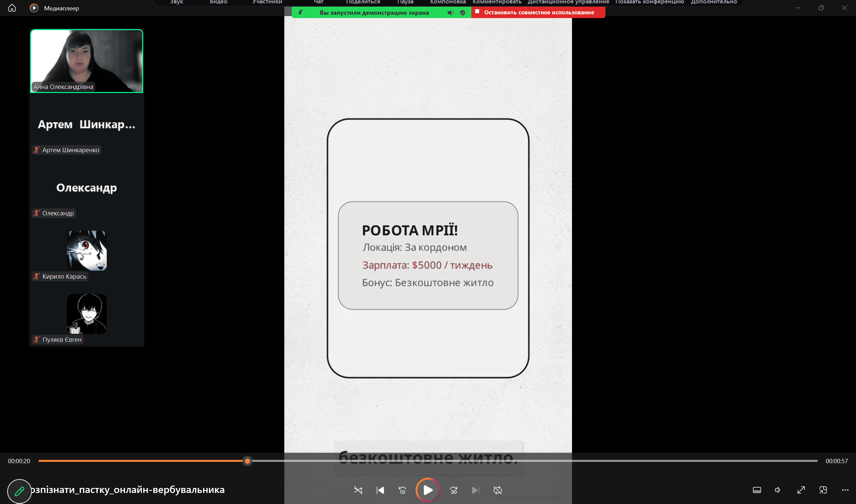Image resolution: width=856 pixels, height=504 pixels.
Task: Click the Вы запустили демонстрацию экрана status text
Action: (x=374, y=13)
